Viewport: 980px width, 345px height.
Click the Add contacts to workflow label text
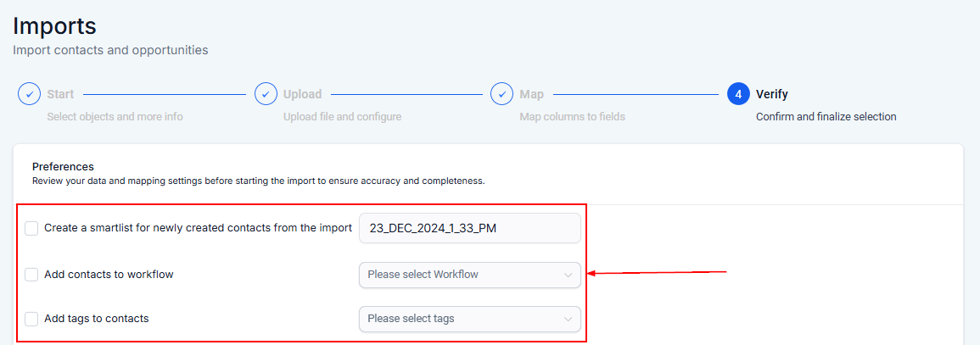[109, 275]
